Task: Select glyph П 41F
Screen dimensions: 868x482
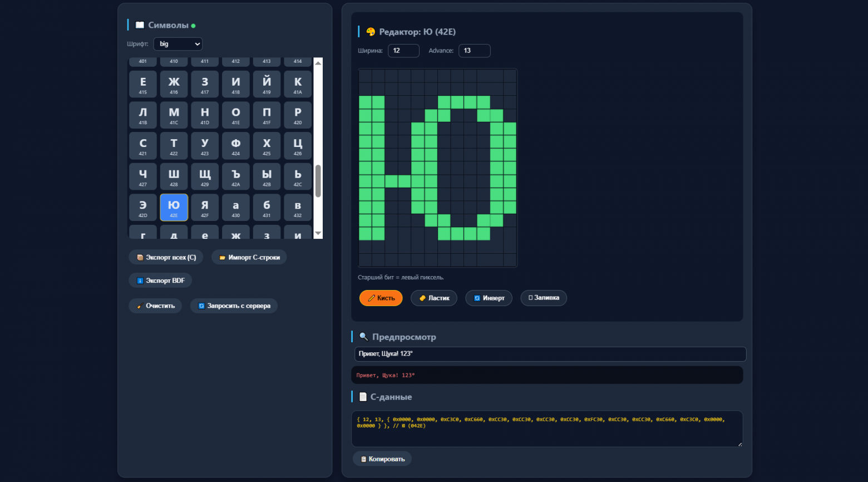Action: [x=267, y=115]
